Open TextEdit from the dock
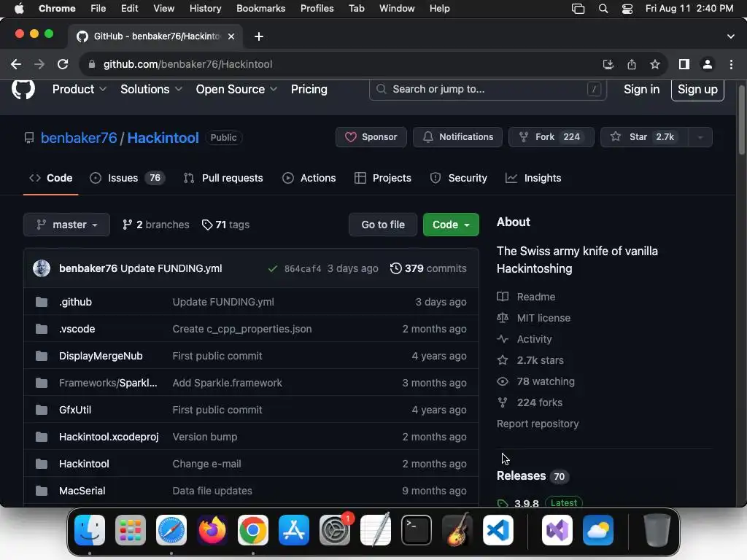 [x=376, y=530]
